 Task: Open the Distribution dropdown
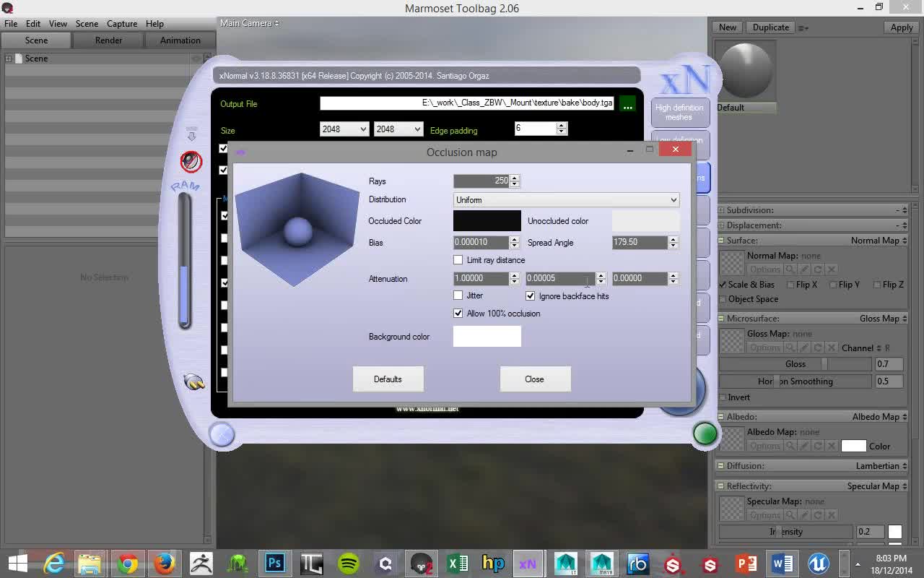point(566,200)
